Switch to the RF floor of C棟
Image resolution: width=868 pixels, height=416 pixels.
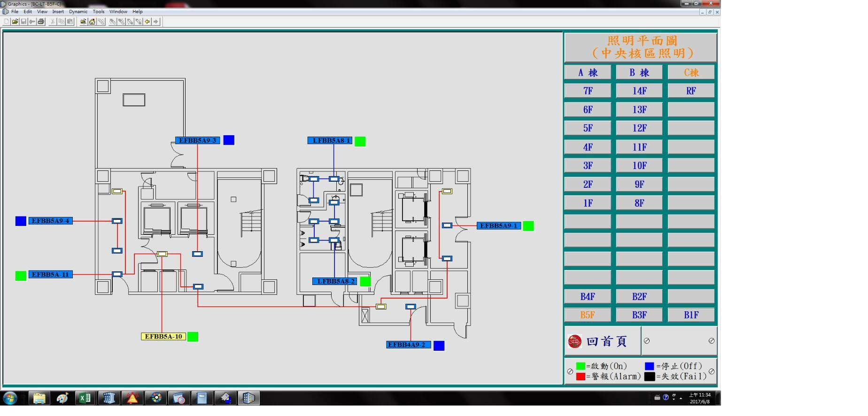point(690,91)
